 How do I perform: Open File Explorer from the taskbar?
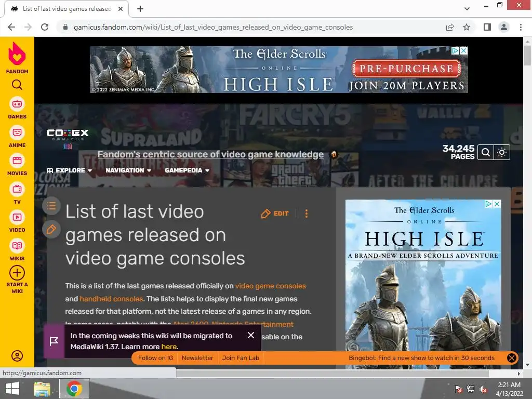click(42, 389)
